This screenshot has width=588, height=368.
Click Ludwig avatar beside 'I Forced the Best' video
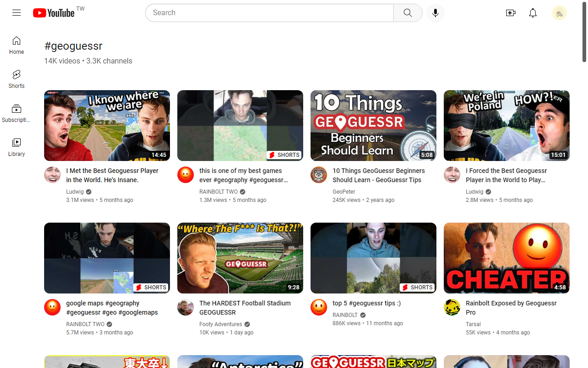[452, 175]
